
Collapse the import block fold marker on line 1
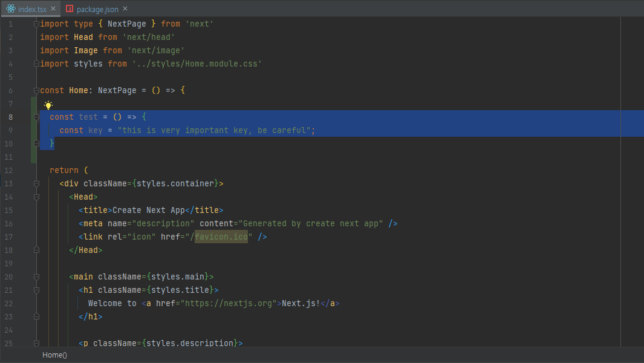[37, 24]
